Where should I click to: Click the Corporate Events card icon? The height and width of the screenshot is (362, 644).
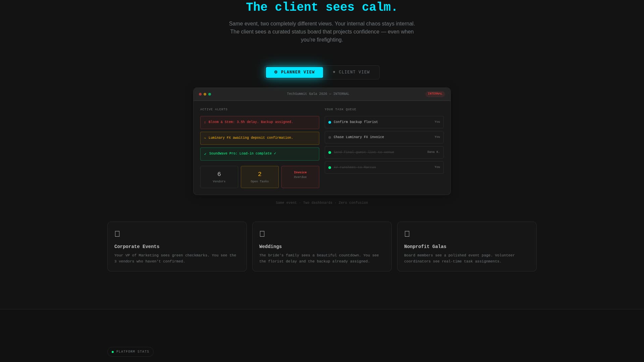[x=117, y=234]
